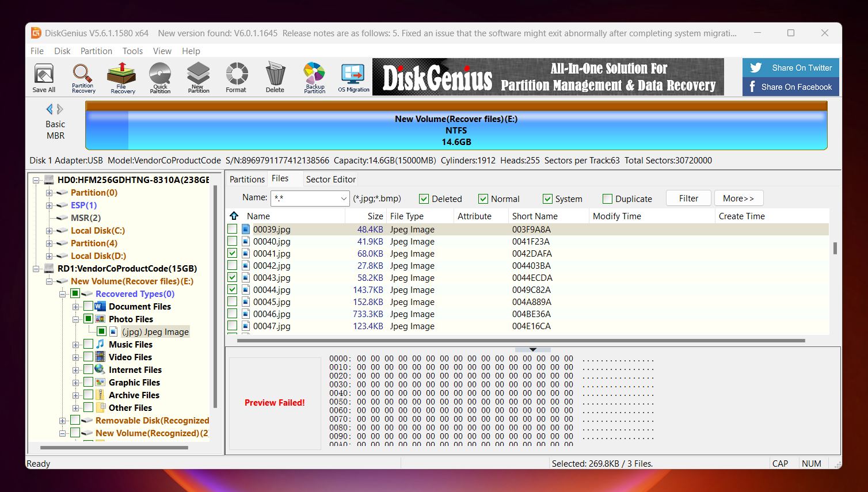Create a New Partition from the toolbar

pos(198,78)
